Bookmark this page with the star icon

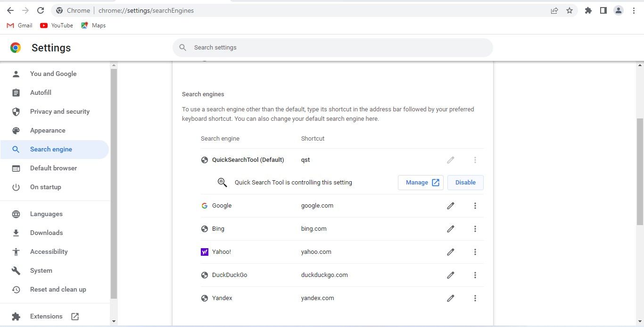[x=570, y=10]
